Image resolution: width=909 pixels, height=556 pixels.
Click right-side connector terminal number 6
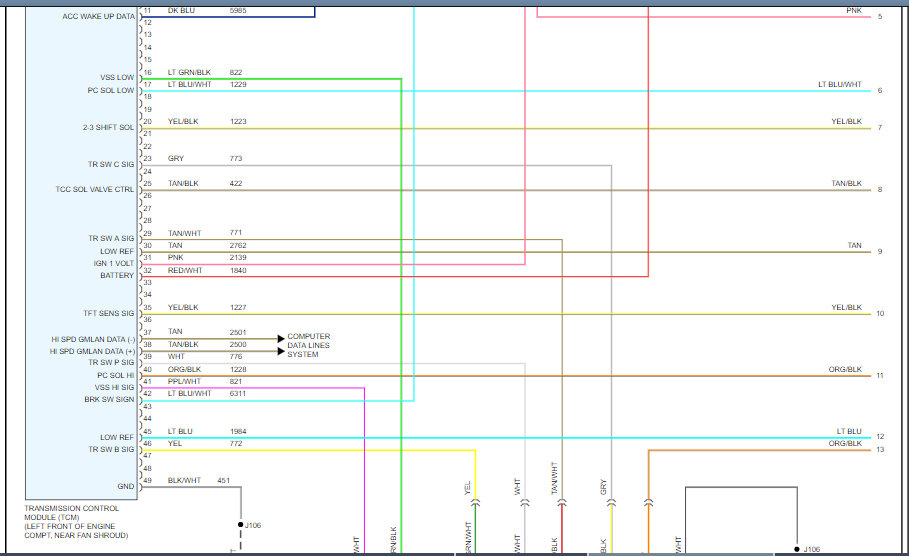[879, 90]
